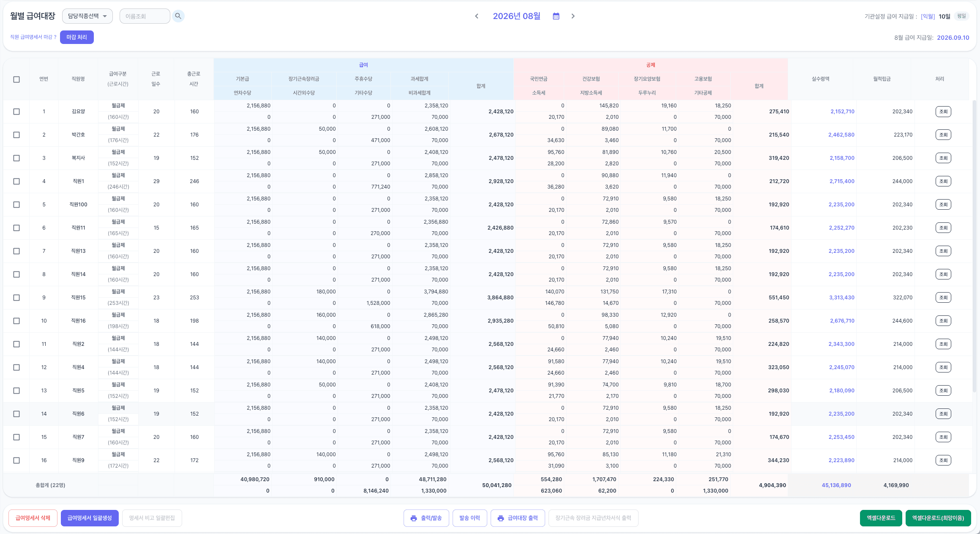Open 발송 이력 history
Screen dimensions: 980x534
(470, 518)
